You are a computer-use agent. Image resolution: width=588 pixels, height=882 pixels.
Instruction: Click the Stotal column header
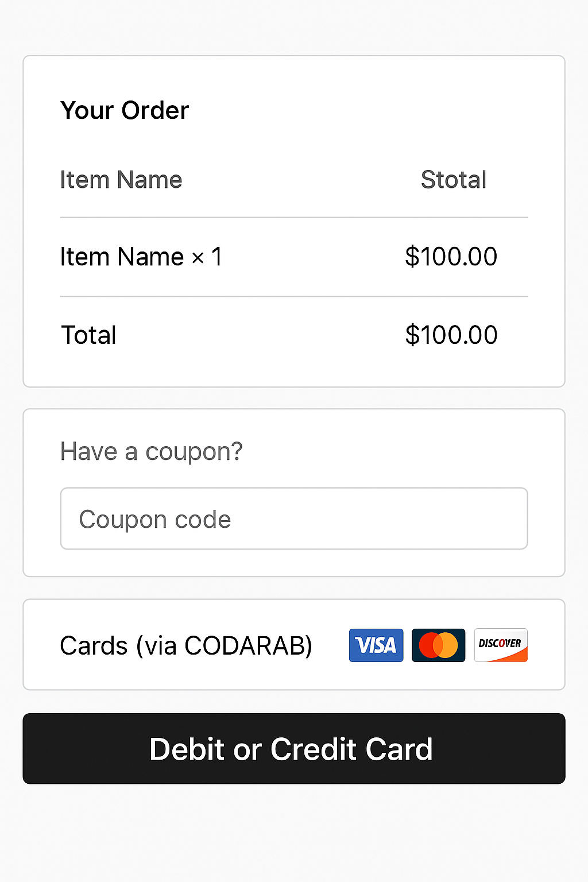(x=454, y=180)
